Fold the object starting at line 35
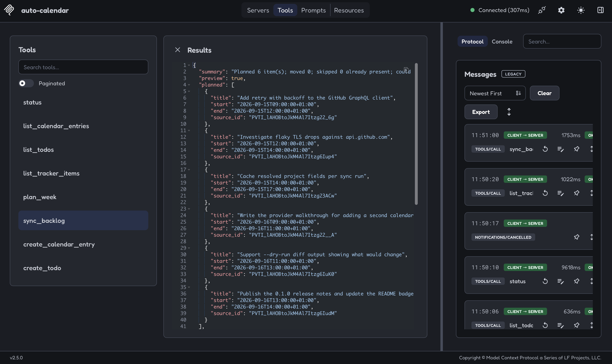 tap(189, 287)
